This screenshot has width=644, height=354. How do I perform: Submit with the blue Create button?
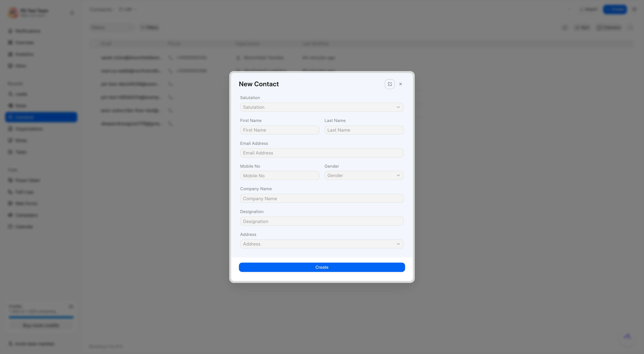322,267
